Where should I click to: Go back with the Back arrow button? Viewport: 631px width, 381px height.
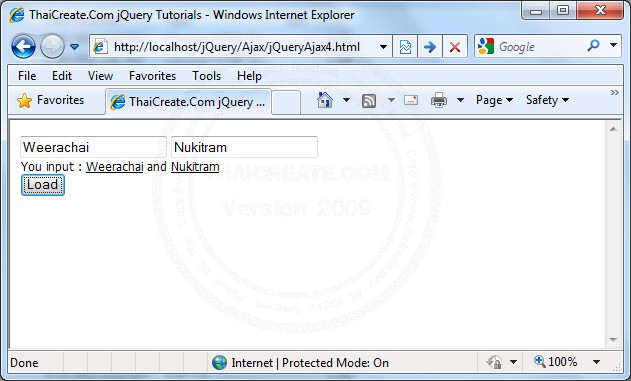23,47
